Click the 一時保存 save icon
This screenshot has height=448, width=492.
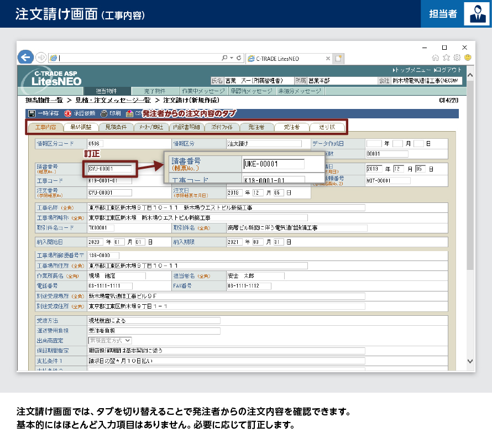tap(31, 113)
